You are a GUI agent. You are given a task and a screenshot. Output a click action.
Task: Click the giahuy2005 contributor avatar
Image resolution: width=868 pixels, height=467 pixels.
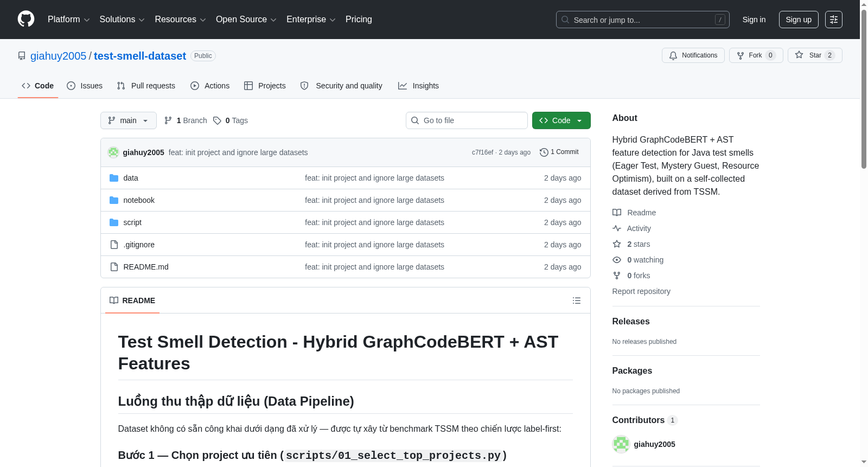point(621,444)
